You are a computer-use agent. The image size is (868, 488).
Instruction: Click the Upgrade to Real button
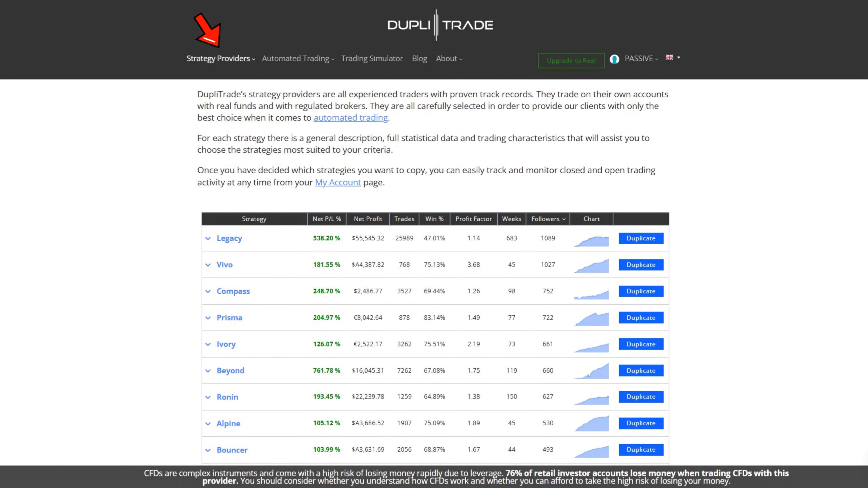point(571,60)
